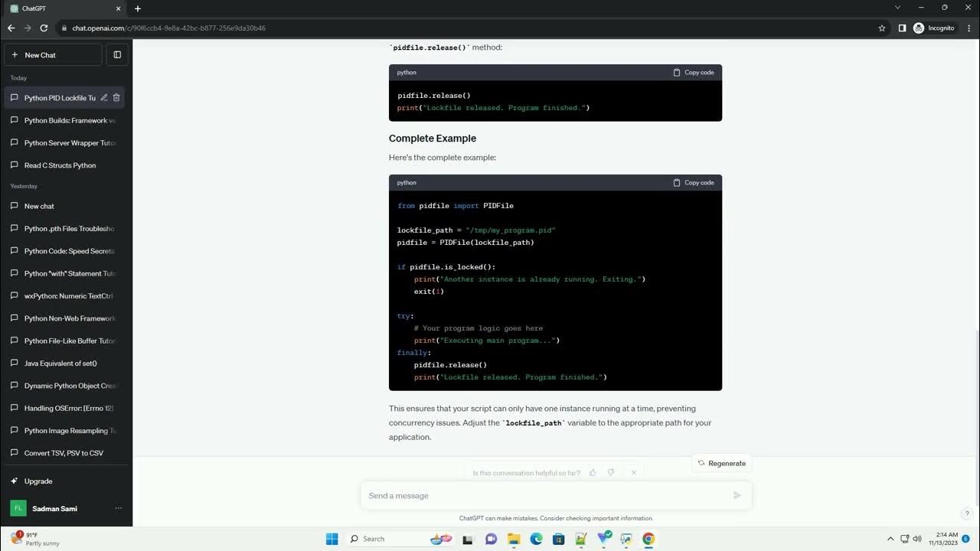Screen dimensions: 980x551
Task: Open Python Non-Web Framework chat
Action: point(64,318)
